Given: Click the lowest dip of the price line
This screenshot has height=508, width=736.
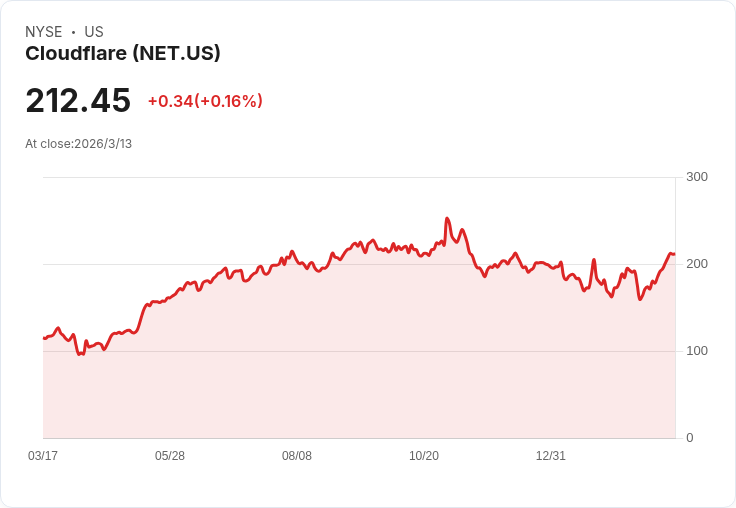Looking at the screenshot, I should (x=80, y=354).
